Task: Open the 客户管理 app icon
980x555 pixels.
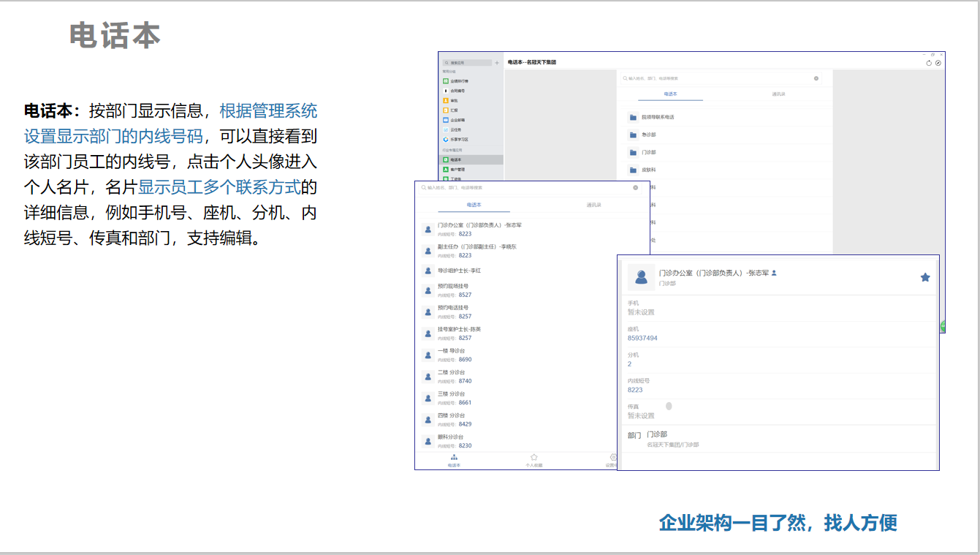Action: pyautogui.click(x=445, y=169)
